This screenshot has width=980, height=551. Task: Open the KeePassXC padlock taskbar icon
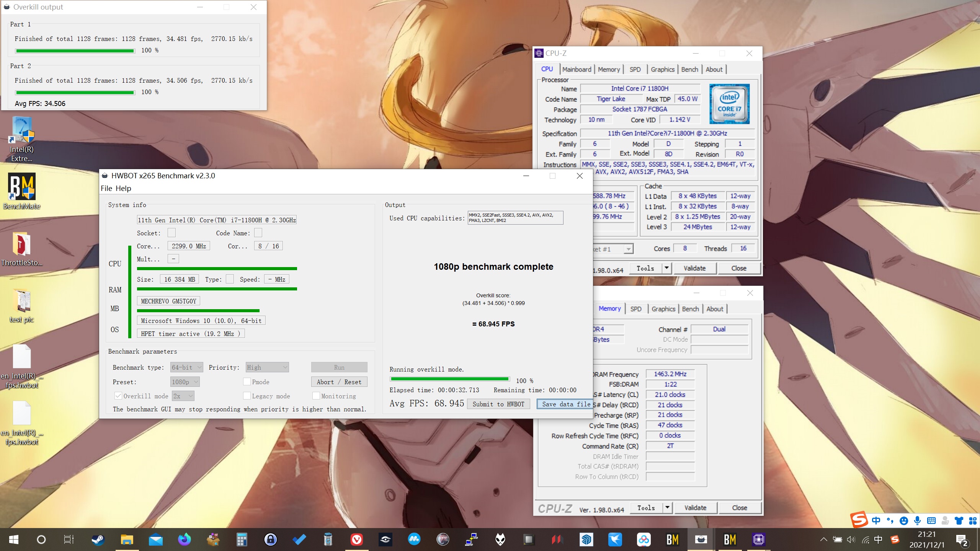click(271, 540)
